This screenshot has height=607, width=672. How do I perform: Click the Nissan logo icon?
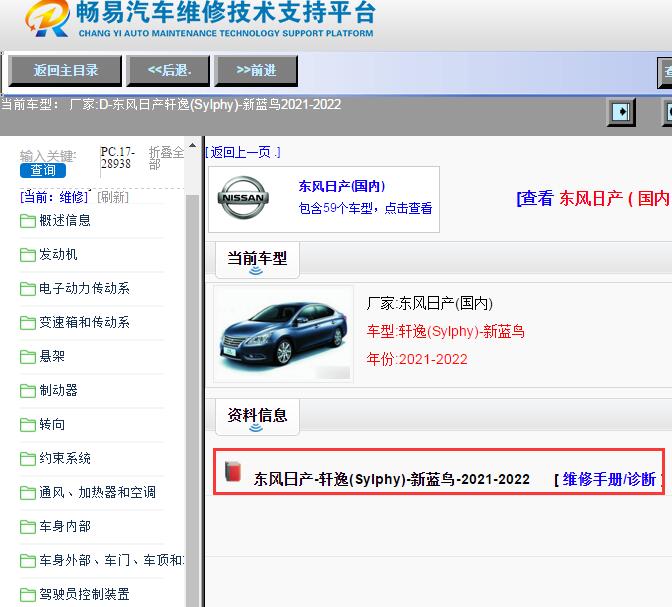click(x=243, y=198)
